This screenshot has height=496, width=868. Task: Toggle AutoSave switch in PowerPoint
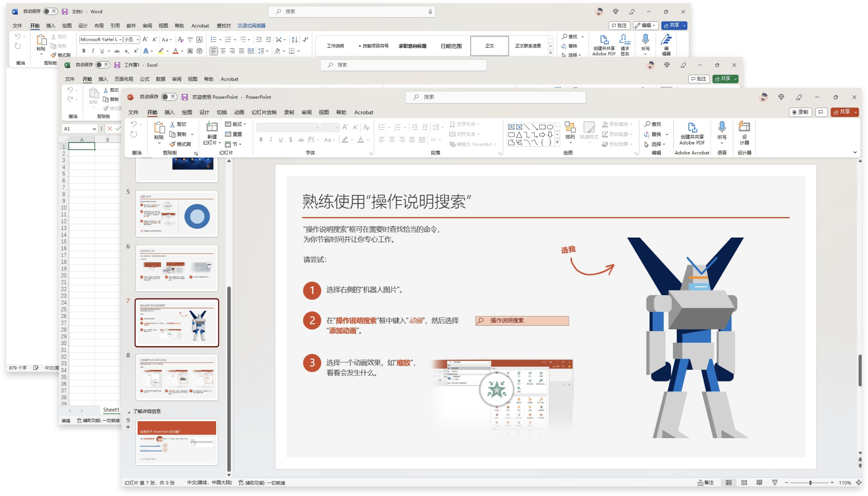[x=168, y=97]
